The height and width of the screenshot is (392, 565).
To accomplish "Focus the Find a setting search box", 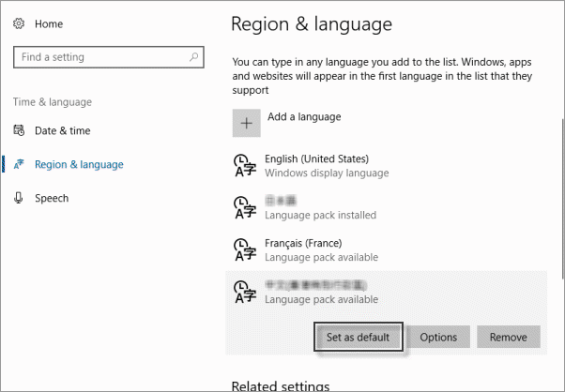I will click(109, 57).
